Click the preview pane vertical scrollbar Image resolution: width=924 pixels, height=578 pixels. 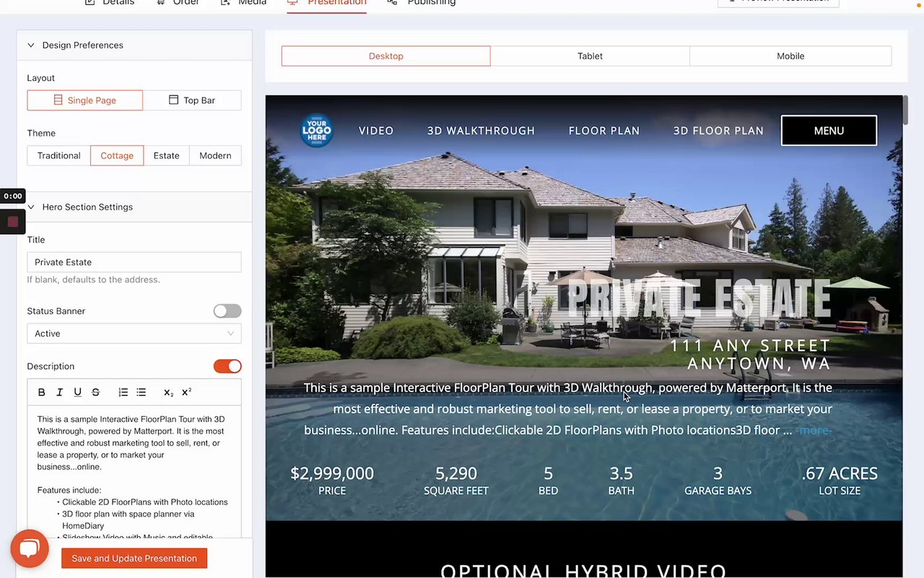(x=905, y=110)
